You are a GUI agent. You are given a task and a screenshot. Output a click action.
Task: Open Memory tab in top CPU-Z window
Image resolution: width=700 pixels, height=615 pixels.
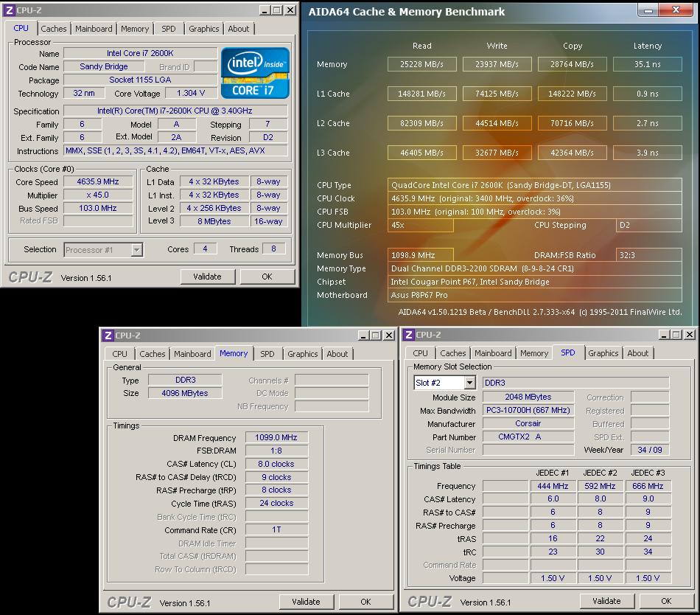135,29
